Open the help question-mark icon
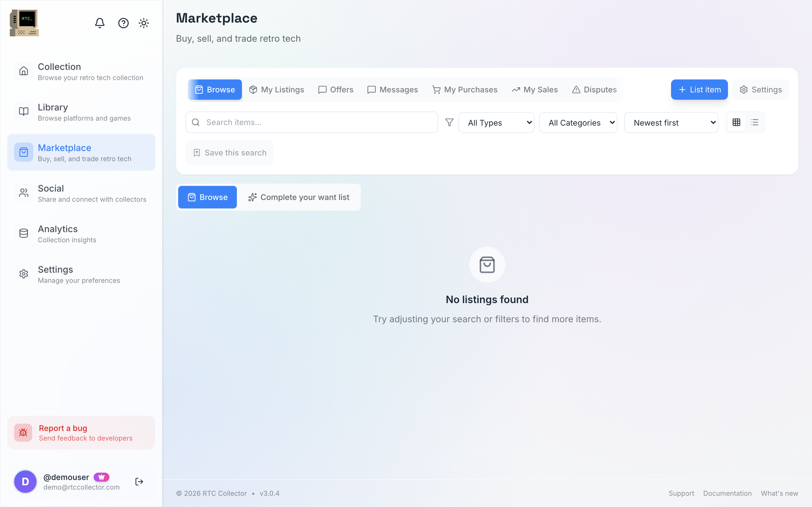Image resolution: width=812 pixels, height=507 pixels. click(x=123, y=23)
